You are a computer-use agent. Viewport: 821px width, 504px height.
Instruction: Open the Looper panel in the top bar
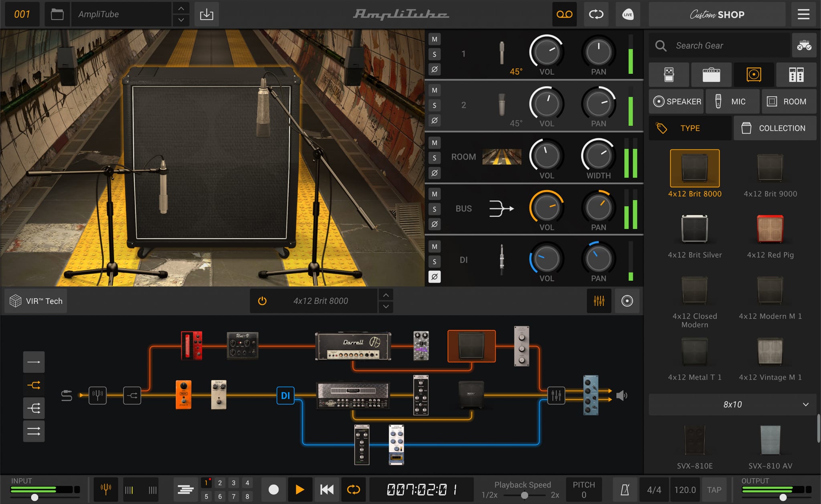[x=564, y=14]
